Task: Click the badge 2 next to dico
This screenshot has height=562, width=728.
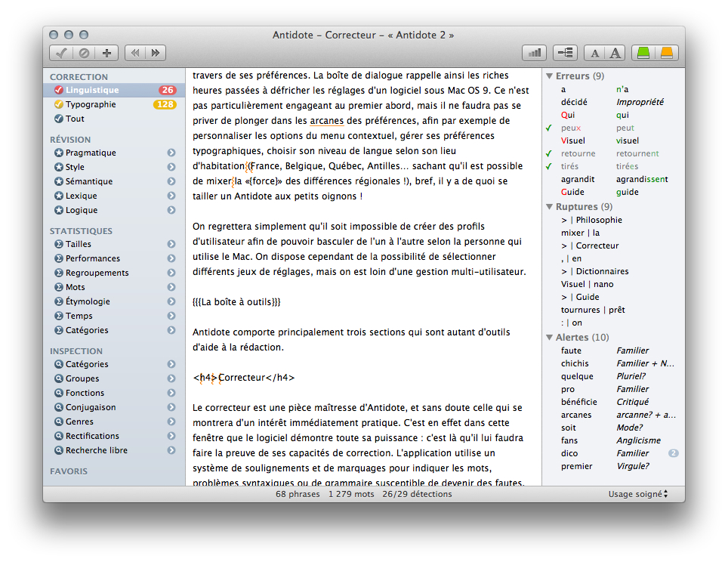Action: click(x=673, y=453)
